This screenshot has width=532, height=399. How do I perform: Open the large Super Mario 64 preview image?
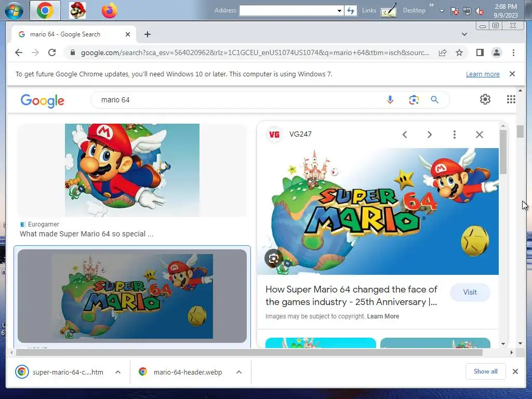[378, 211]
